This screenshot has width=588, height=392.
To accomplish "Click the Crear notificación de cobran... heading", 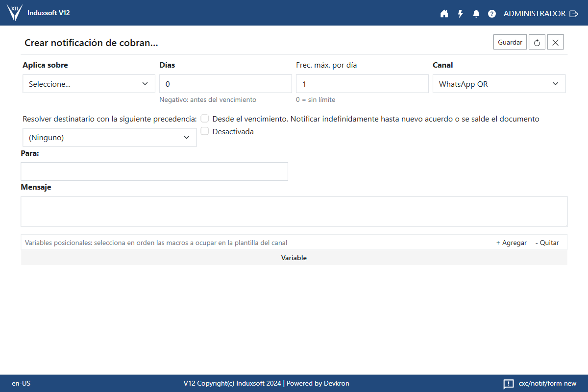I will pos(91,43).
